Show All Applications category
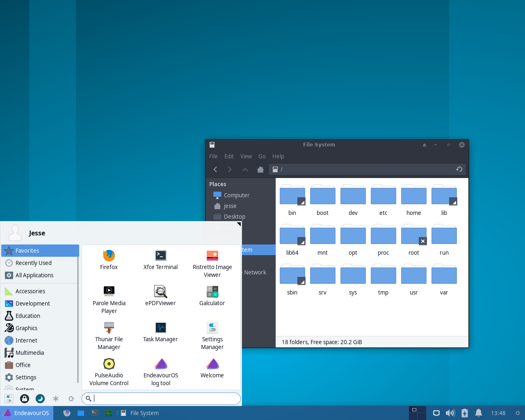The image size is (525, 420). (40, 275)
